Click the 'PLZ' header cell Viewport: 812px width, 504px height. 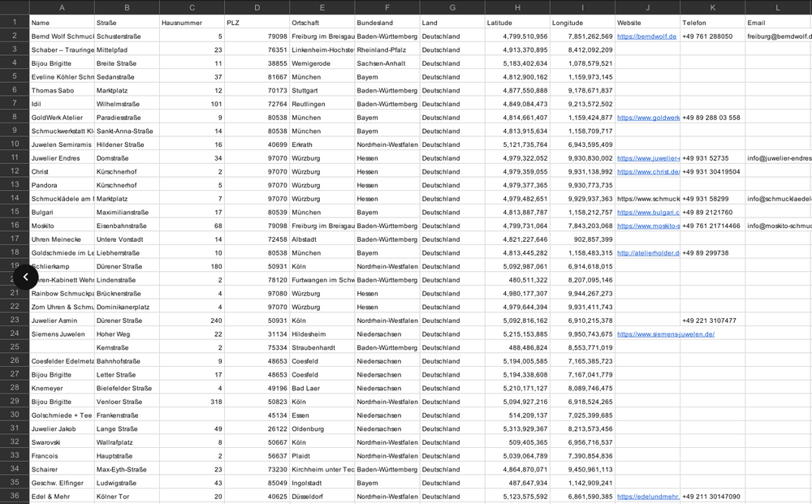pos(257,23)
